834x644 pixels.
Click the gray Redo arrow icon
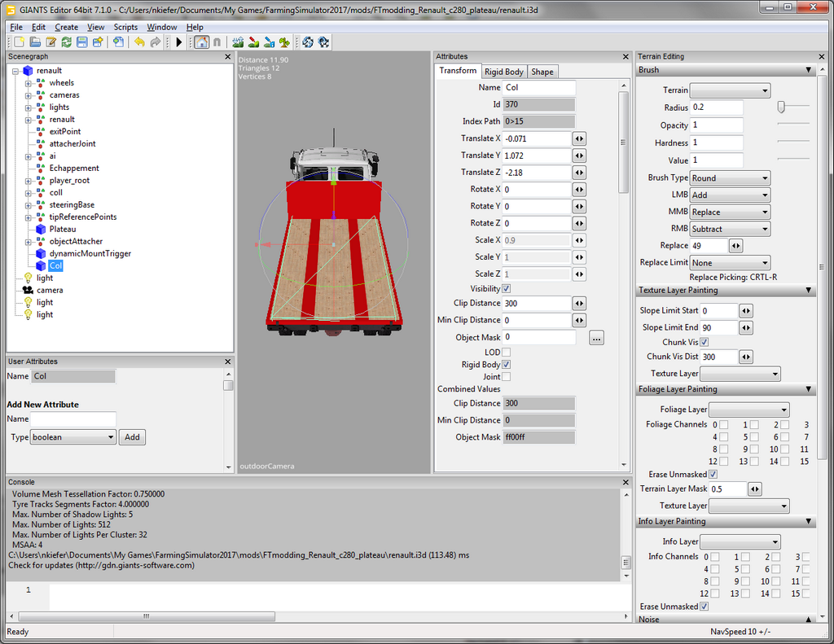156,42
